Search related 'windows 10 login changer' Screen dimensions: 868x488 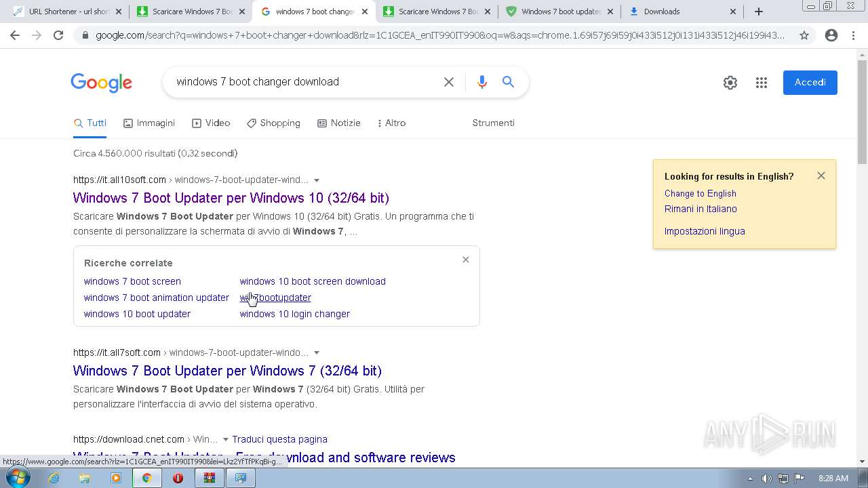pos(295,314)
